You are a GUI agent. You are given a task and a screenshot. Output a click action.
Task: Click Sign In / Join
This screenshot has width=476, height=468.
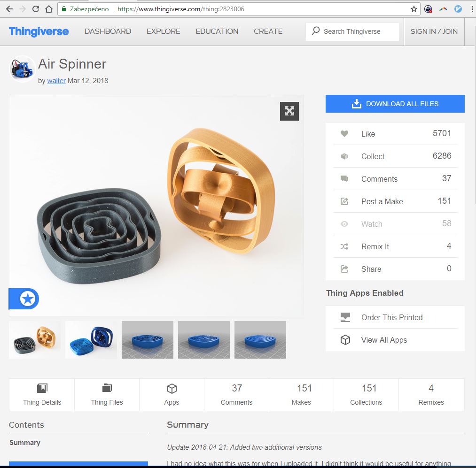(434, 31)
